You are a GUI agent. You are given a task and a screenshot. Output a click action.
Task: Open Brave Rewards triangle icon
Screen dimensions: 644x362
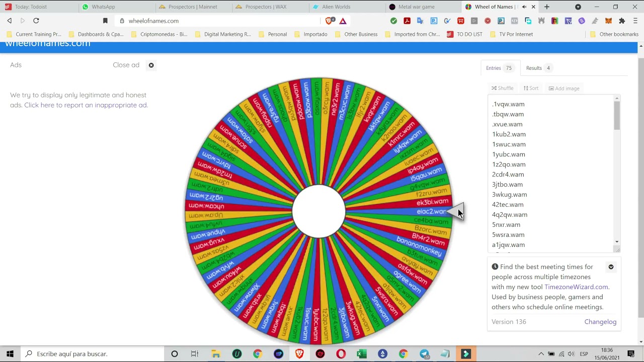click(x=343, y=21)
